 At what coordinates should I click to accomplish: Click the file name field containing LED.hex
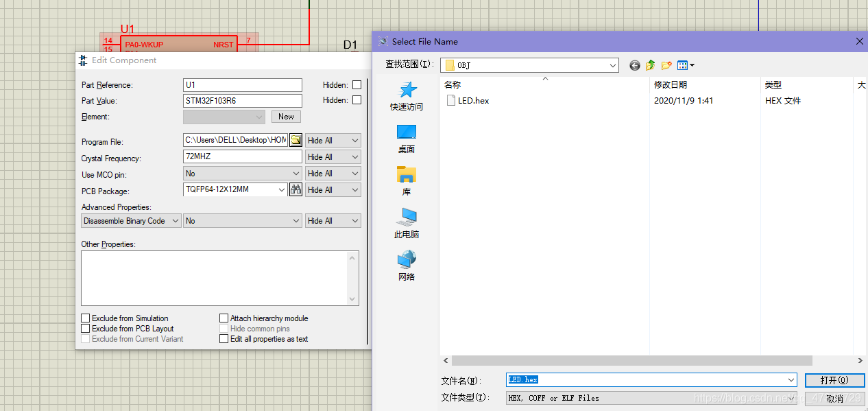(x=647, y=380)
